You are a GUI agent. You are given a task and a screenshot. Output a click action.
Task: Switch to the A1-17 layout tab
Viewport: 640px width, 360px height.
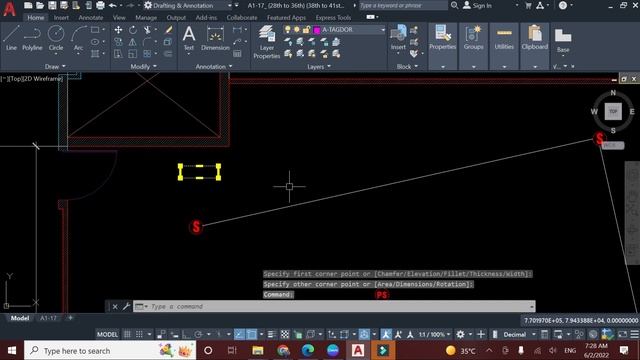[48, 318]
